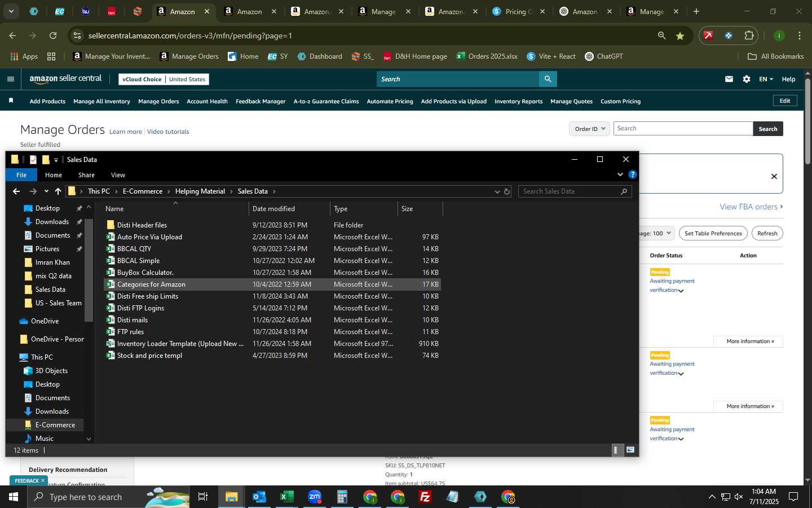Open Zoom from the taskbar

coord(314,497)
